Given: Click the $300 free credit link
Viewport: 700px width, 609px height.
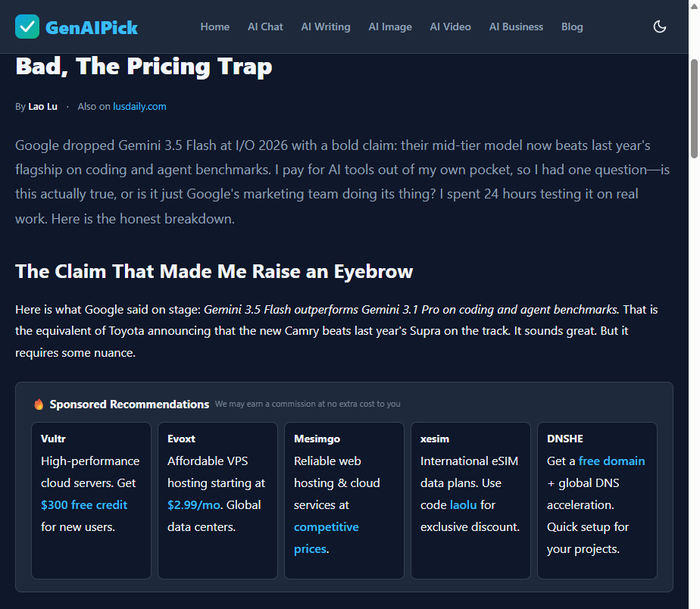Looking at the screenshot, I should click(84, 505).
